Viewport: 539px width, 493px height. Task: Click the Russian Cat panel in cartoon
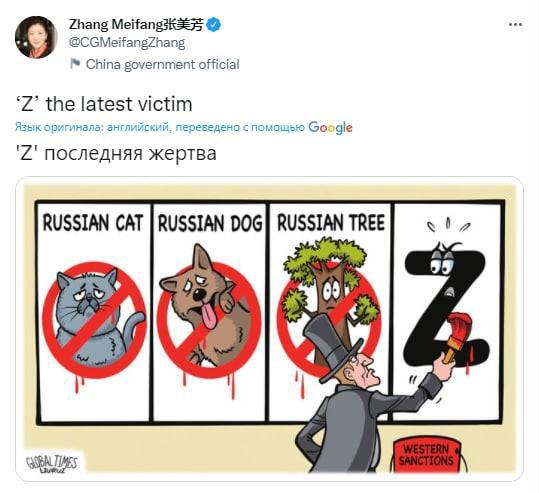pos(94,312)
